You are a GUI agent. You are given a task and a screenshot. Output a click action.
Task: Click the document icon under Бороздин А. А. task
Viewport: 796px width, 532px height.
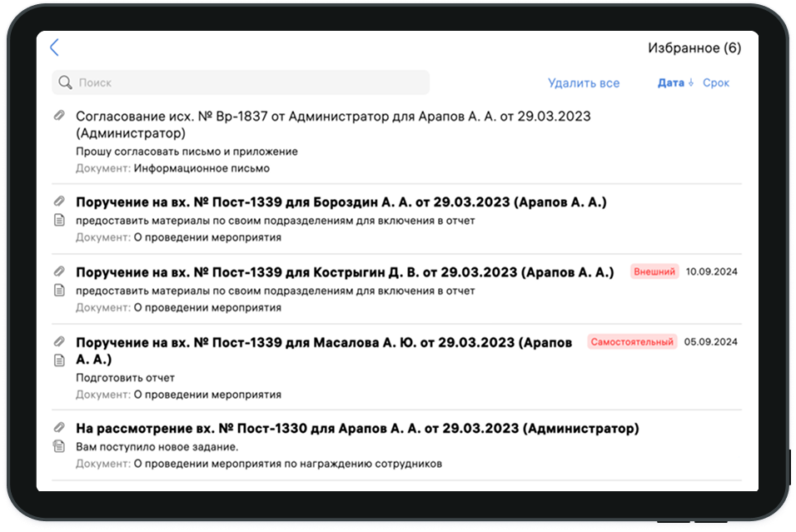(x=59, y=221)
